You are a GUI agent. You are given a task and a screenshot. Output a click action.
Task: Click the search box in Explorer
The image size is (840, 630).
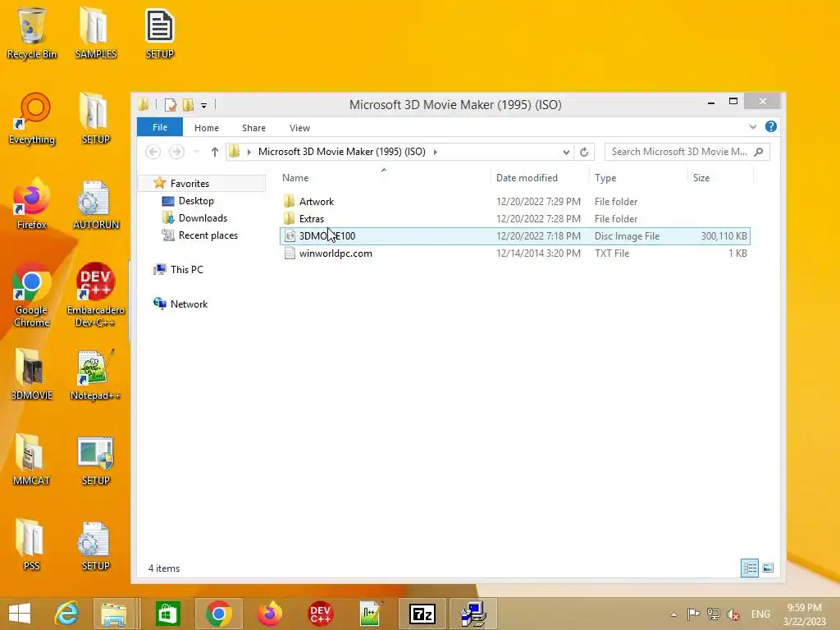687,152
